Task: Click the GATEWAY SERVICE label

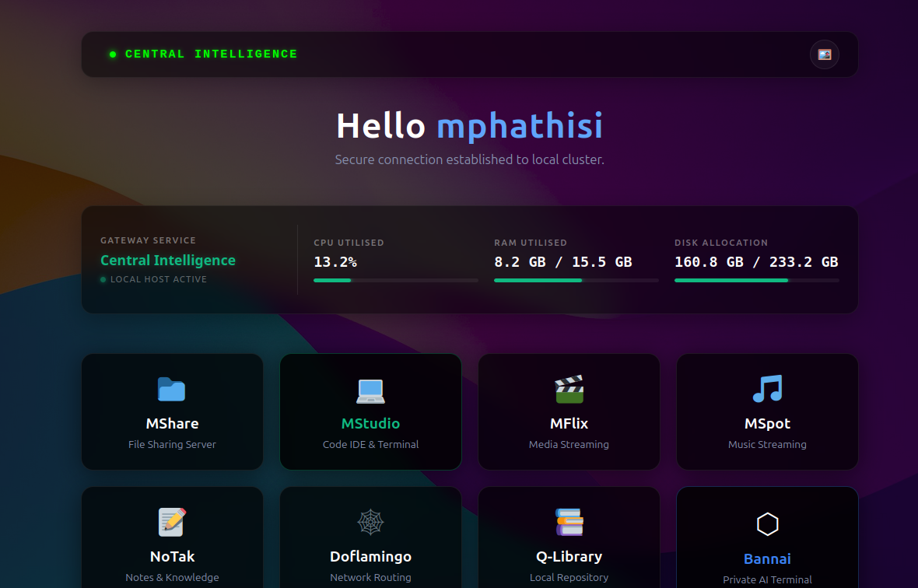Action: [148, 240]
